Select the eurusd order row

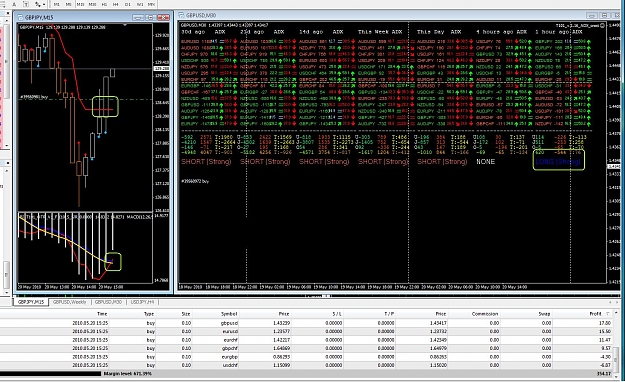click(306, 331)
